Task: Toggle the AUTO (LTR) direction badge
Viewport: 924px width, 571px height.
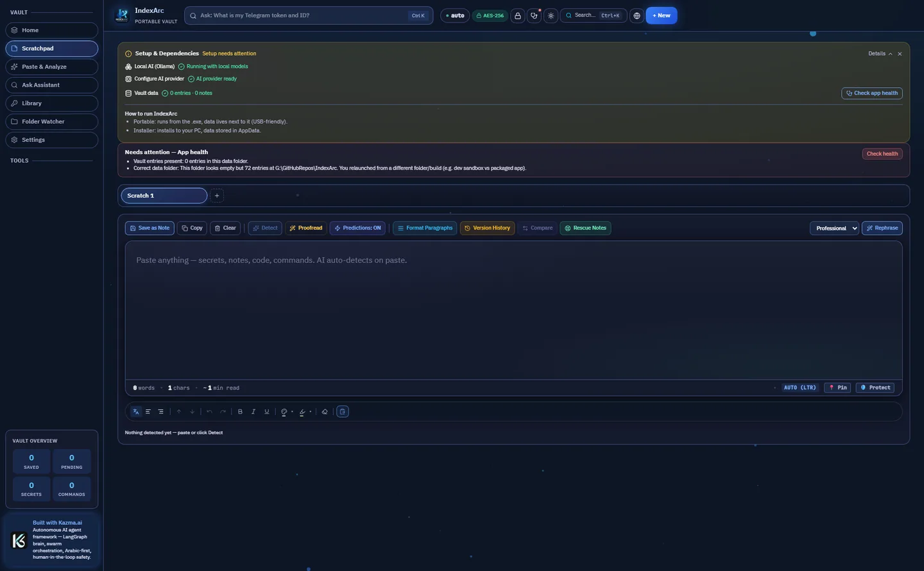Action: (x=800, y=388)
